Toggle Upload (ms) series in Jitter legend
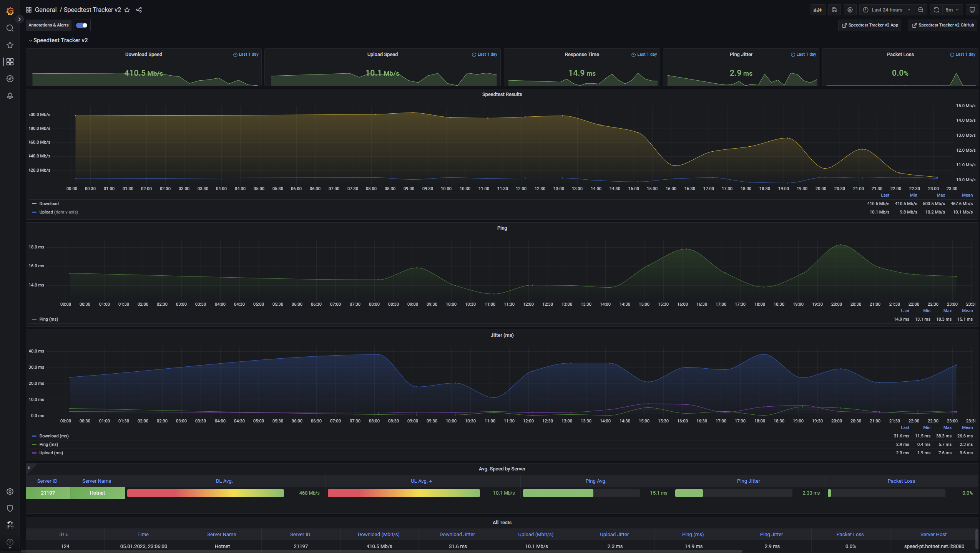Screen dimensions: 980x553 [51, 453]
